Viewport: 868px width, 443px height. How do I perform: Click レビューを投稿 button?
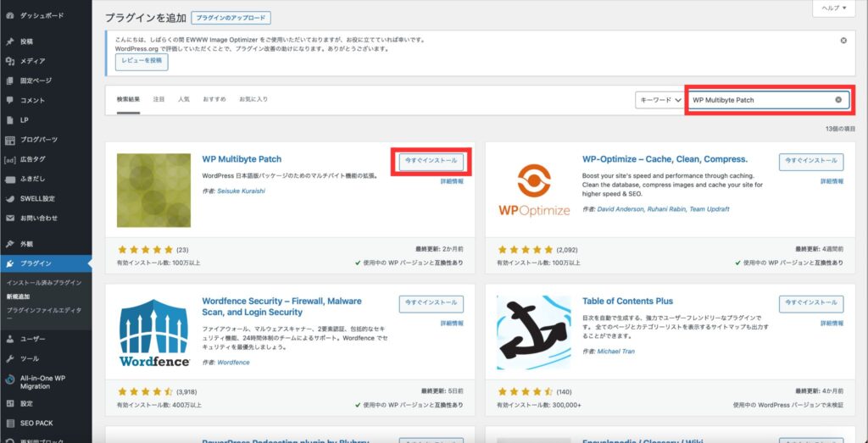coord(142,62)
